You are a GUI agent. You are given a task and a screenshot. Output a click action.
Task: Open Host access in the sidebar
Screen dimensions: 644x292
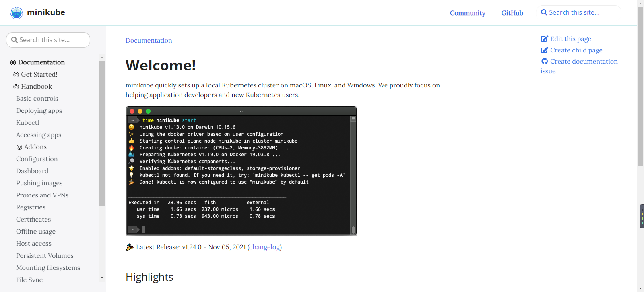point(34,243)
